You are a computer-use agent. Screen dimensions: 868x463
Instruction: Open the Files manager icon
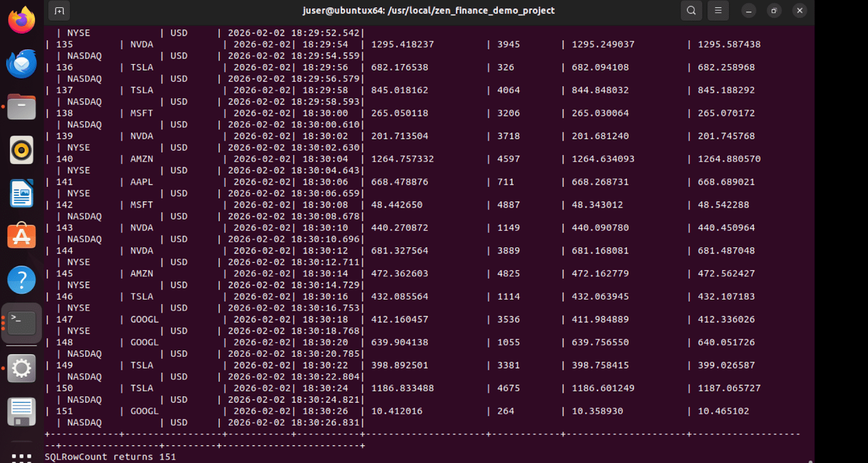point(22,107)
